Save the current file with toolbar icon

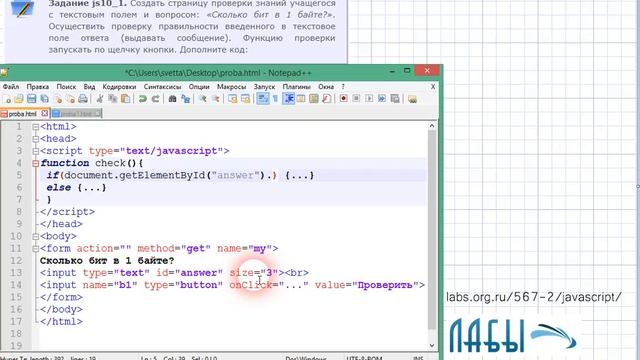(31, 99)
